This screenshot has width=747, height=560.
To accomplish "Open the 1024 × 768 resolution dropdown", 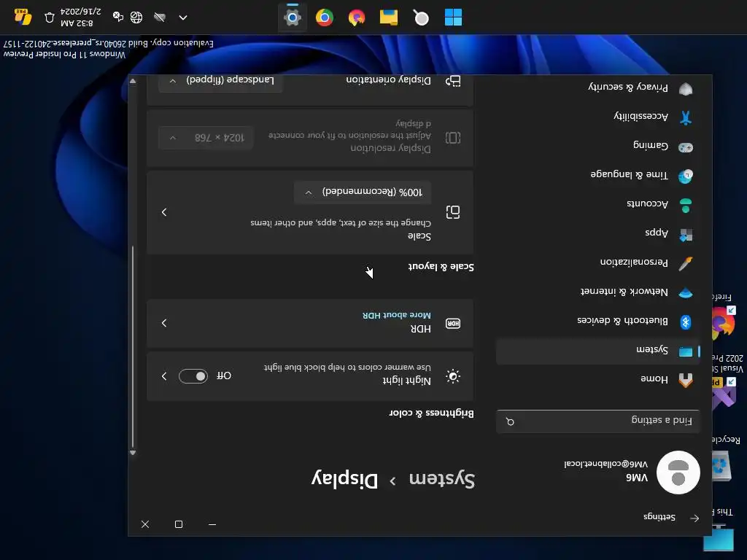I will (205, 138).
